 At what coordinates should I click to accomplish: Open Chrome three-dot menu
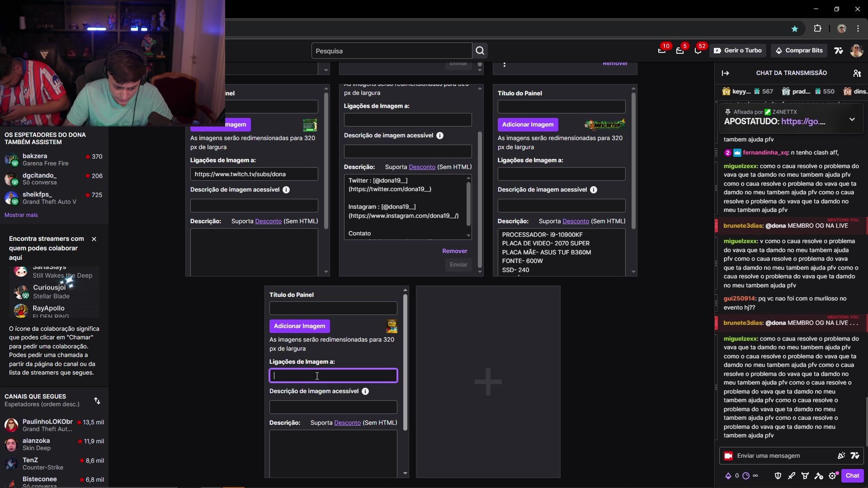pos(858,28)
